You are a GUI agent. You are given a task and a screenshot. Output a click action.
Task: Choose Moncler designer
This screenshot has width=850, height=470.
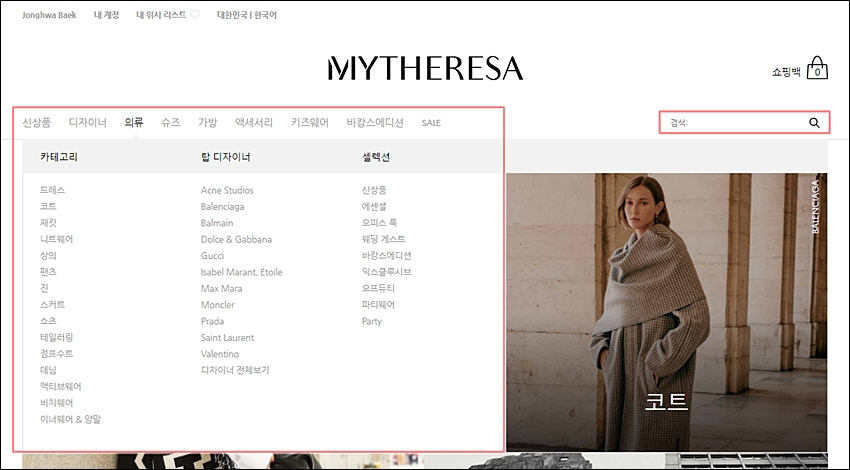217,305
